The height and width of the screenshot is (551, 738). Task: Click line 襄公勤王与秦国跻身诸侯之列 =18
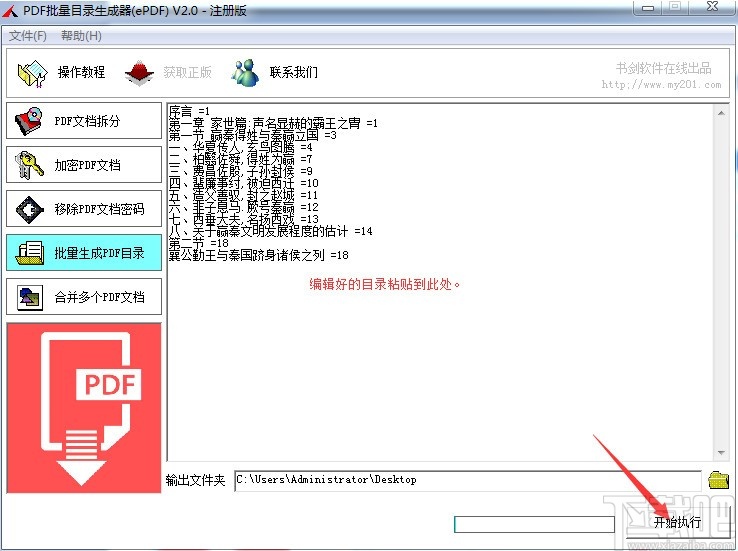[x=258, y=255]
